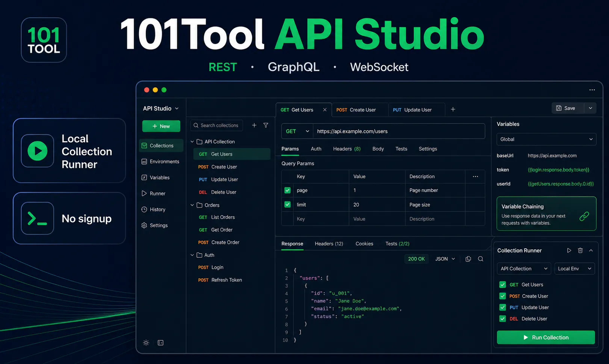This screenshot has width=609, height=364.
Task: Uncheck GET Get Users in runner
Action: tap(503, 284)
